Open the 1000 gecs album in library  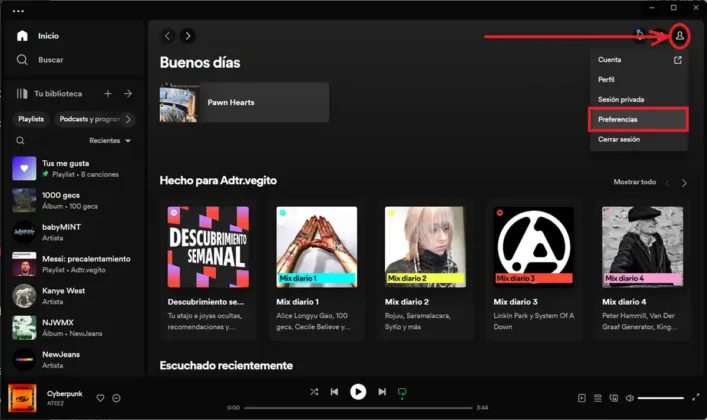pos(73,200)
